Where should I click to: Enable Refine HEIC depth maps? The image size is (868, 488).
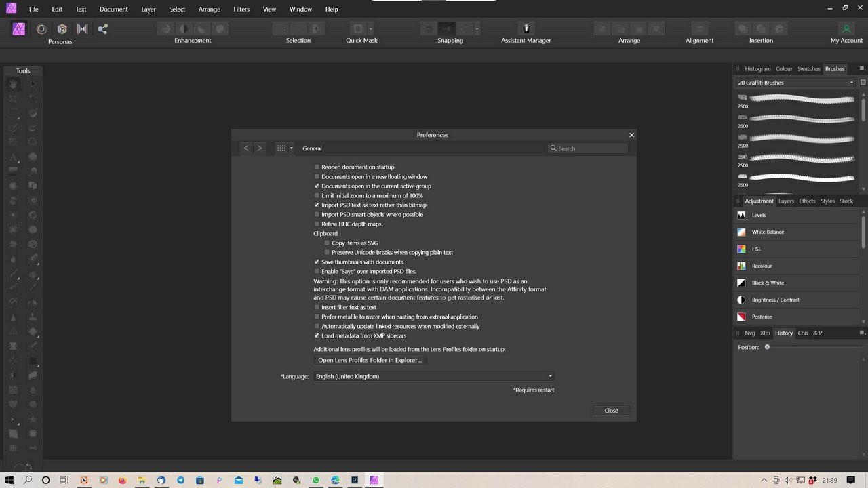317,224
